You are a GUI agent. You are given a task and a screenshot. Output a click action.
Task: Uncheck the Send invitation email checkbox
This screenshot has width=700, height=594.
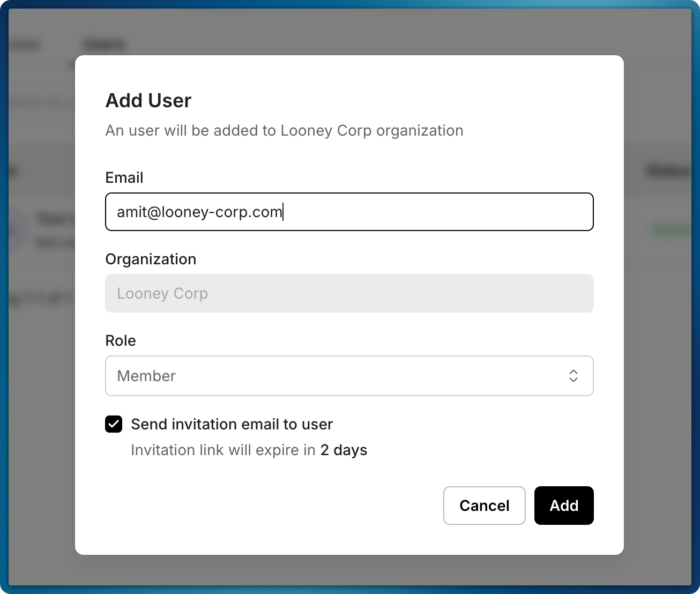click(114, 424)
